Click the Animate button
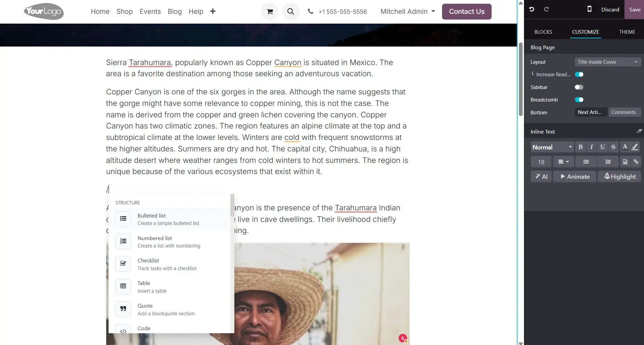This screenshot has width=644, height=345. click(x=575, y=177)
